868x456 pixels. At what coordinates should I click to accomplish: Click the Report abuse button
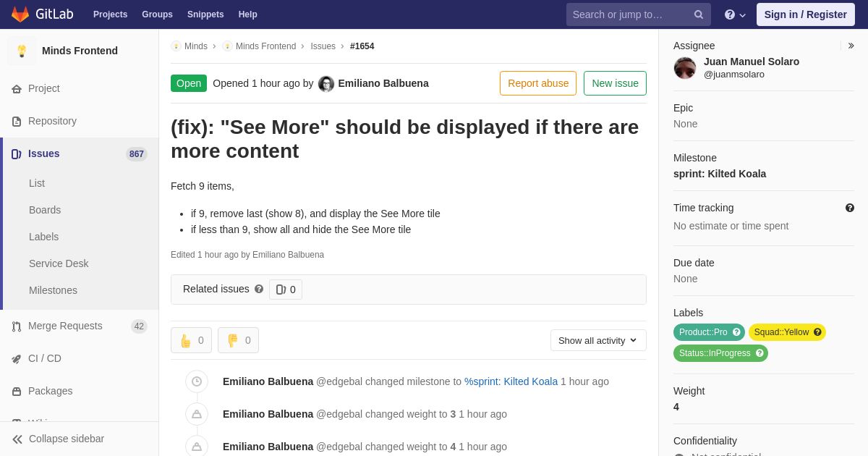click(x=538, y=83)
